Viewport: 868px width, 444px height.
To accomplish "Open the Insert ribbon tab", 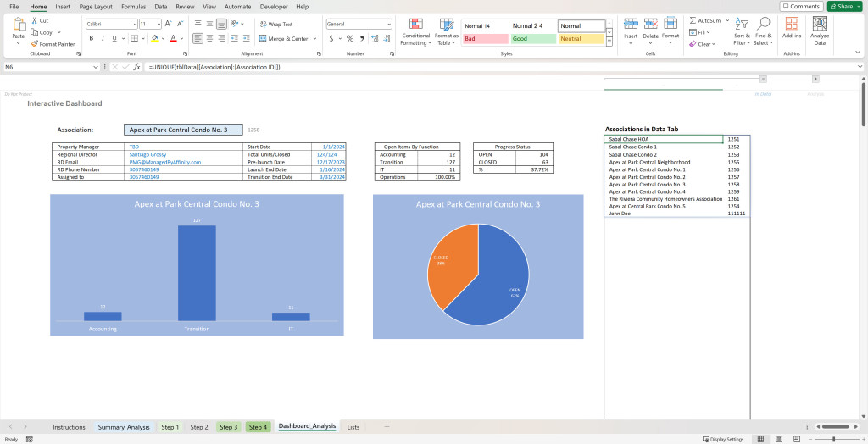I will pyautogui.click(x=63, y=7).
